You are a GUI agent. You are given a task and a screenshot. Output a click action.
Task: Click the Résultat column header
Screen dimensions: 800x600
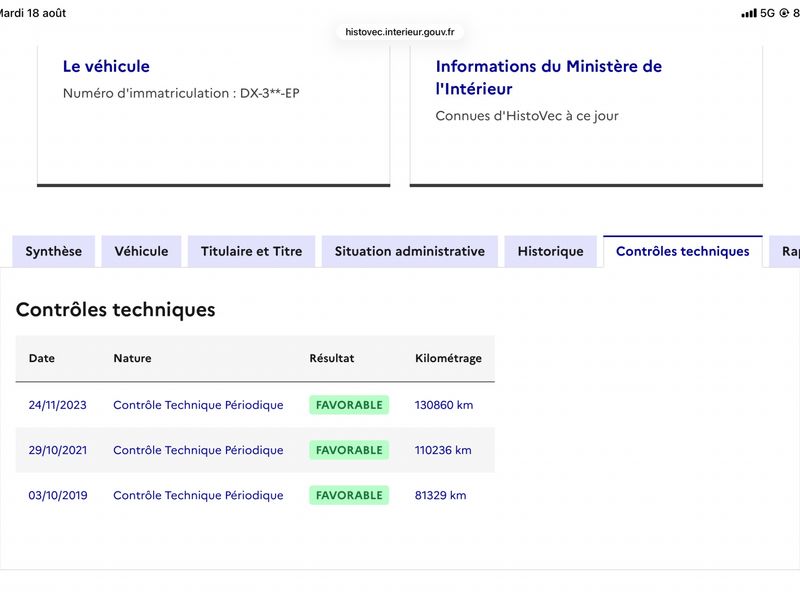point(332,358)
